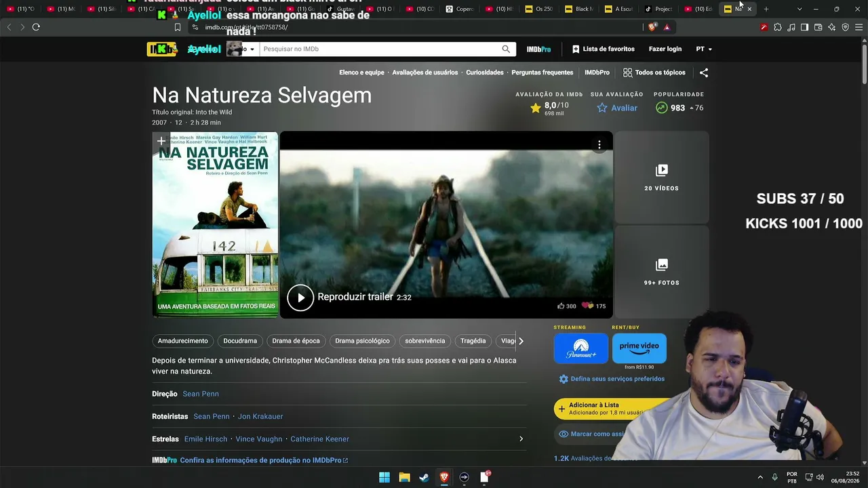The height and width of the screenshot is (488, 868).
Task: Click the Brave browser taskbar icon
Action: pos(444,477)
